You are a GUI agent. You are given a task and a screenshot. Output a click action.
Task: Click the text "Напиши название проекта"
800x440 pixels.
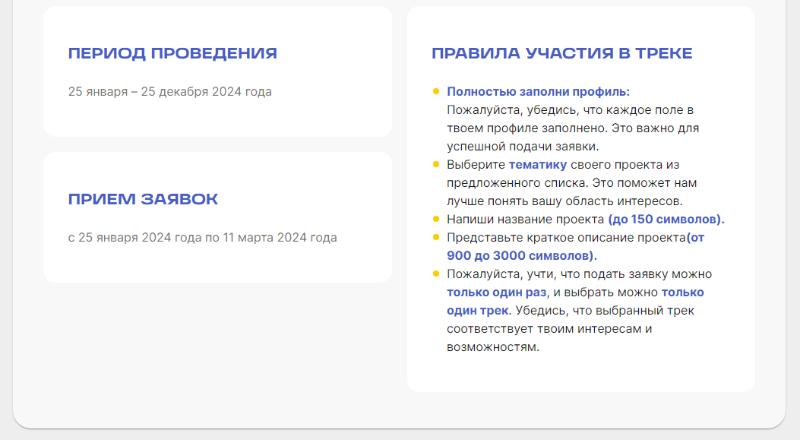coord(525,219)
